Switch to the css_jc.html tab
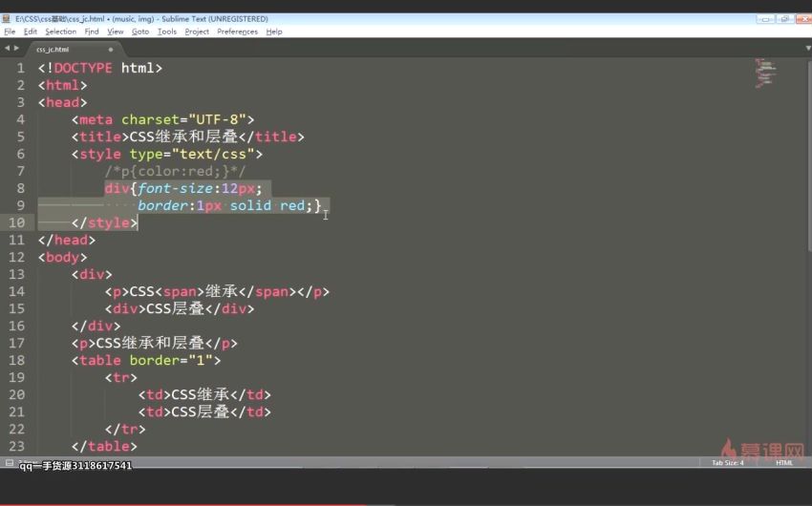 [x=53, y=50]
